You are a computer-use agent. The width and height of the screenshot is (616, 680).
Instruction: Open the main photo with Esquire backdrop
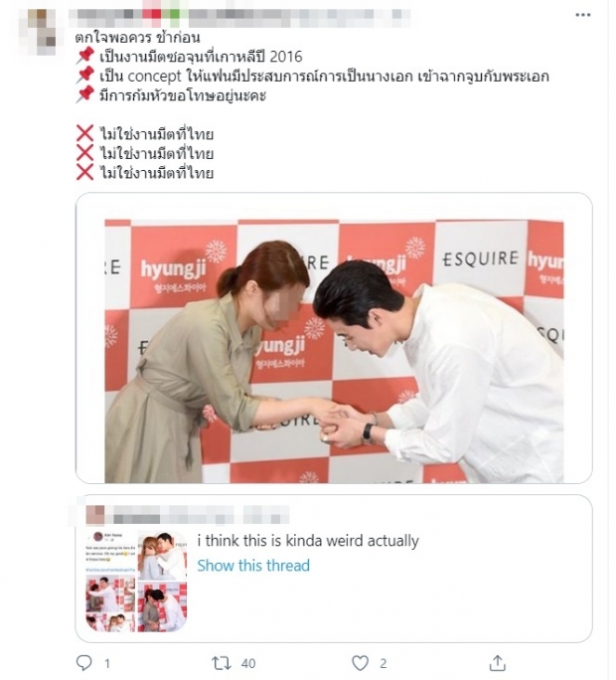click(334, 338)
